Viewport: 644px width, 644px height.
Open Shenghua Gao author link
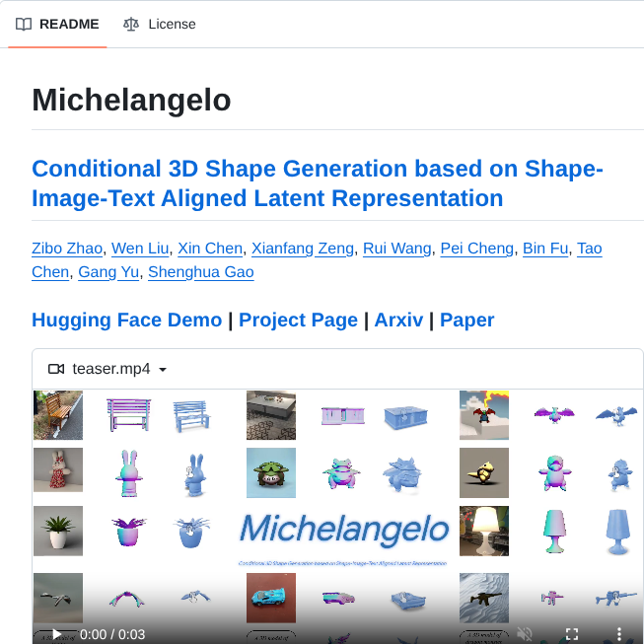tap(201, 272)
